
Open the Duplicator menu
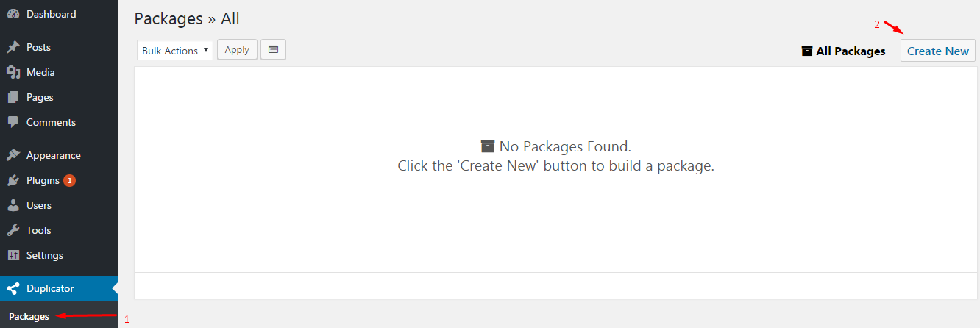(50, 289)
